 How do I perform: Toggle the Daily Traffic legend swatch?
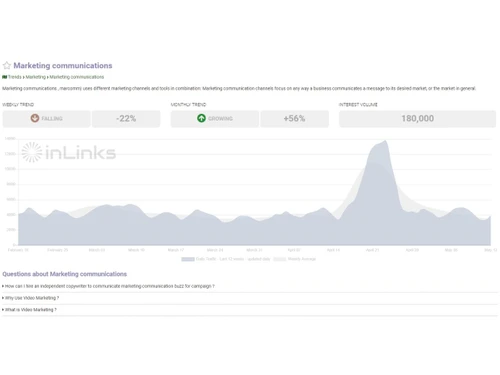pyautogui.click(x=188, y=259)
